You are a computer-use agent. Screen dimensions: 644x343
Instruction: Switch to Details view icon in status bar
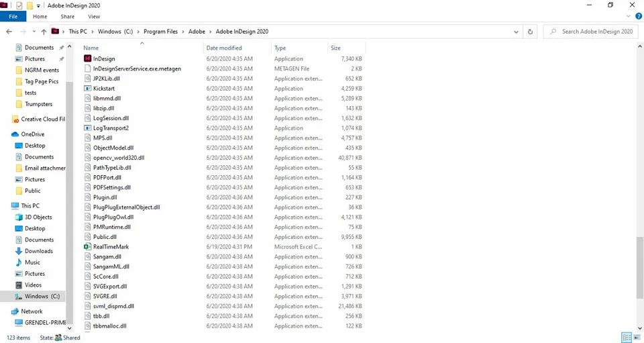click(627, 338)
